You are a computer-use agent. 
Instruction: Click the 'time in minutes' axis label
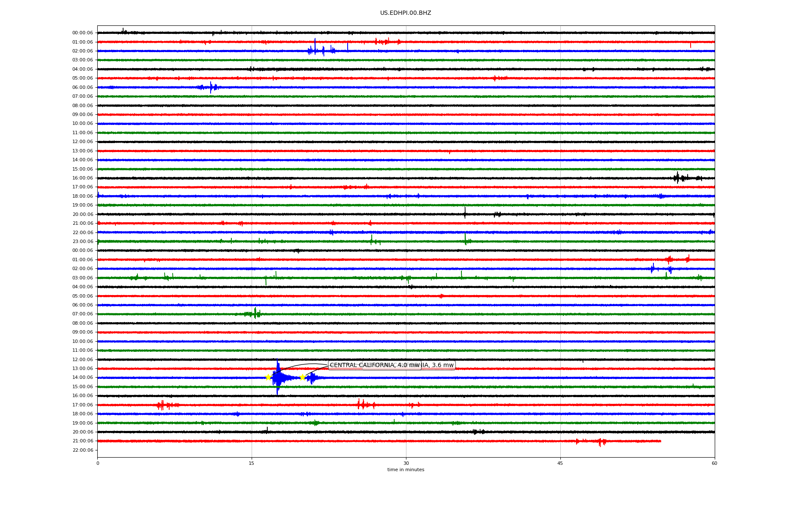(405, 469)
